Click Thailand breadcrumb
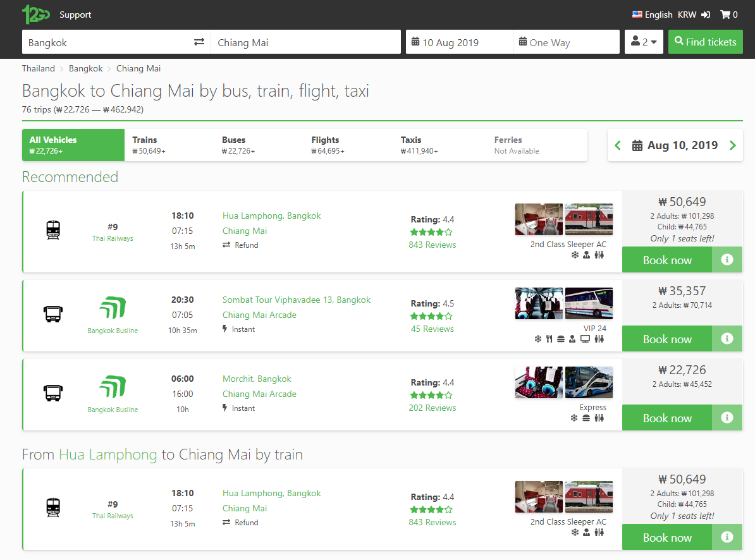This screenshot has width=755, height=560. click(39, 68)
